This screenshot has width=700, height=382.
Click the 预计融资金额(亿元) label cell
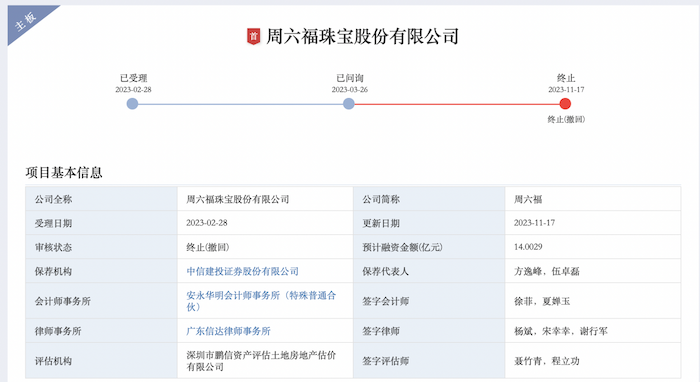pyautogui.click(x=429, y=247)
